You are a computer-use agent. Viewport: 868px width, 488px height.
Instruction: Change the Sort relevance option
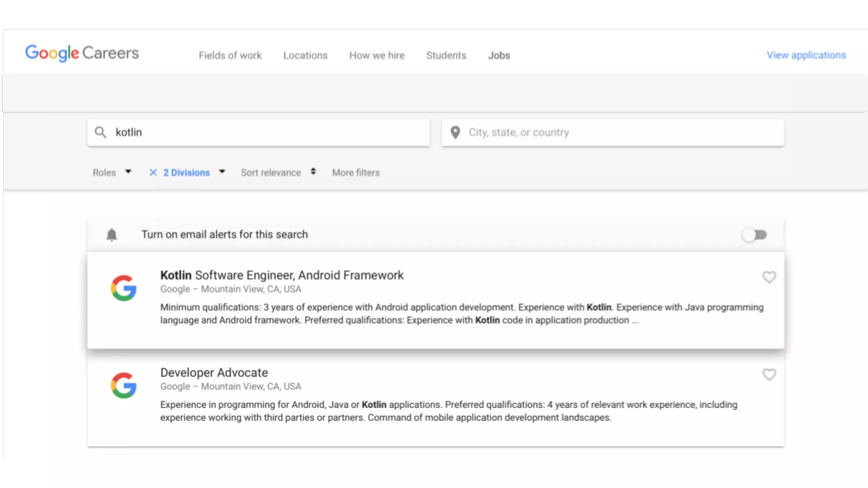[278, 172]
